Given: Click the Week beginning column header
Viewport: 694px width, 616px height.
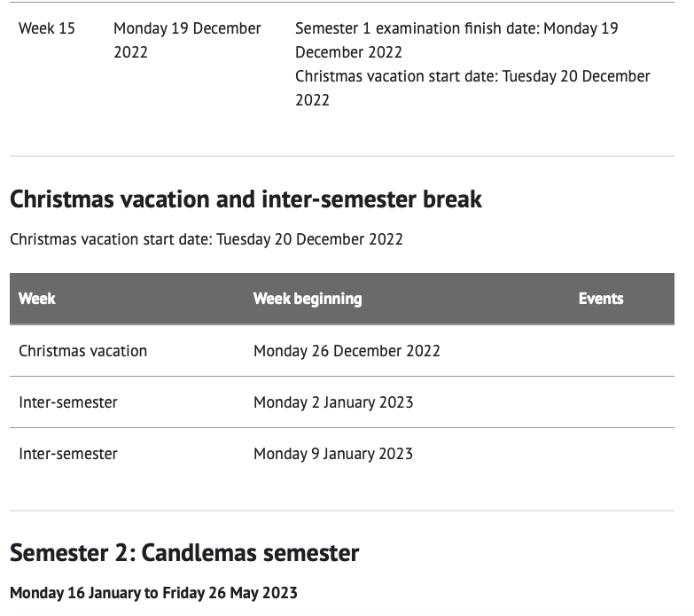Looking at the screenshot, I should coord(308,299).
